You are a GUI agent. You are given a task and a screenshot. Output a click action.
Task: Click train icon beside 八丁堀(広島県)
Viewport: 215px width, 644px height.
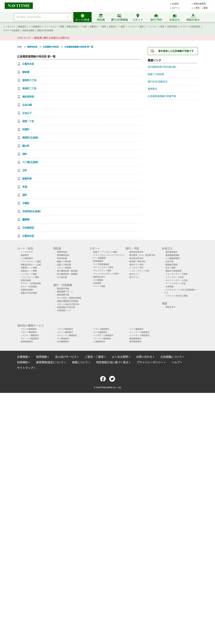19,162
